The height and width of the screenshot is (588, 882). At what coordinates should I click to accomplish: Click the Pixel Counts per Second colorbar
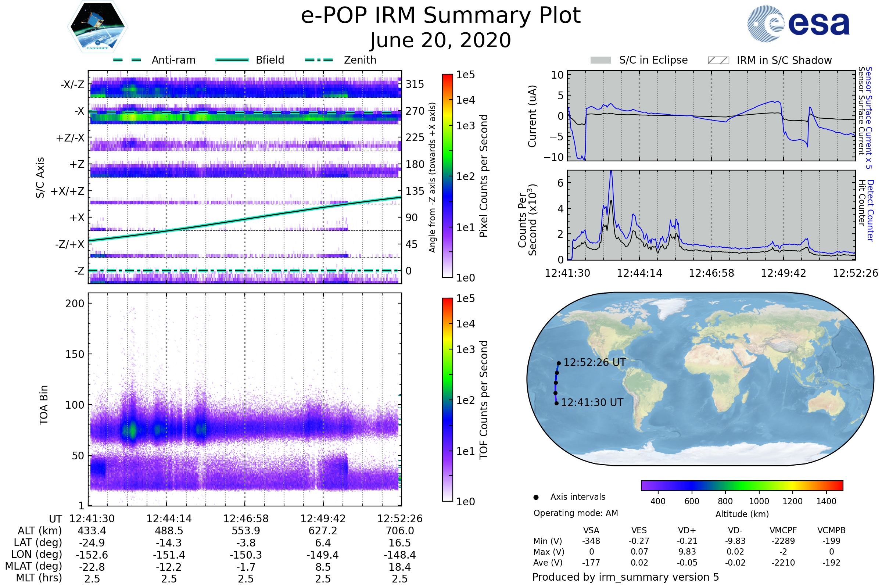click(x=447, y=176)
